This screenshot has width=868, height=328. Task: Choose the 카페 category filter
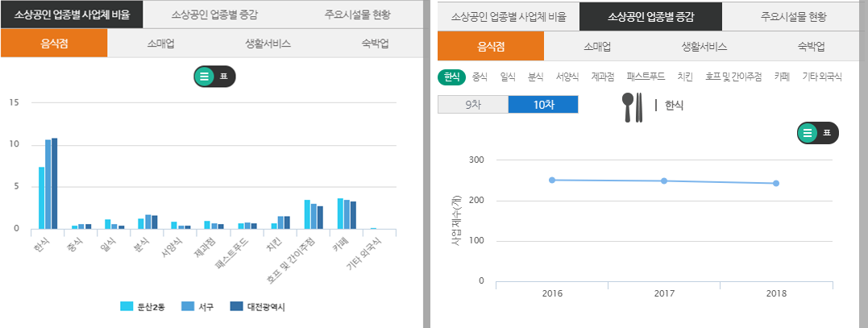[781, 77]
